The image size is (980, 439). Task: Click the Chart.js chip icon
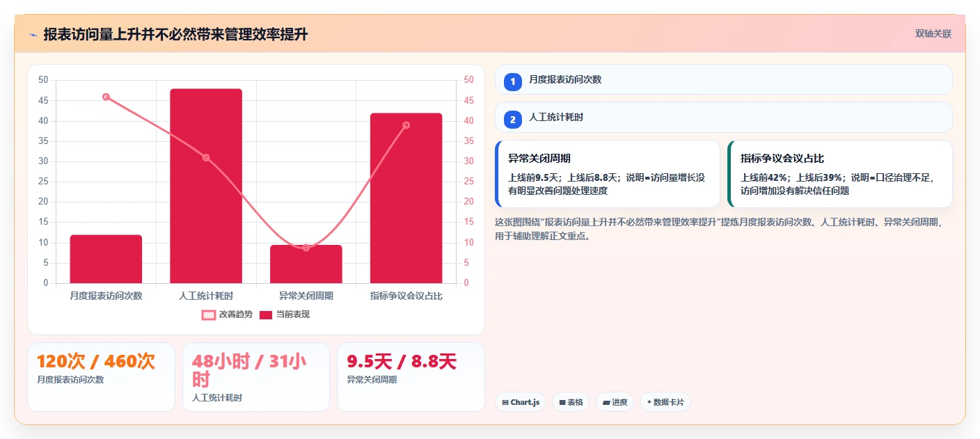pos(505,402)
